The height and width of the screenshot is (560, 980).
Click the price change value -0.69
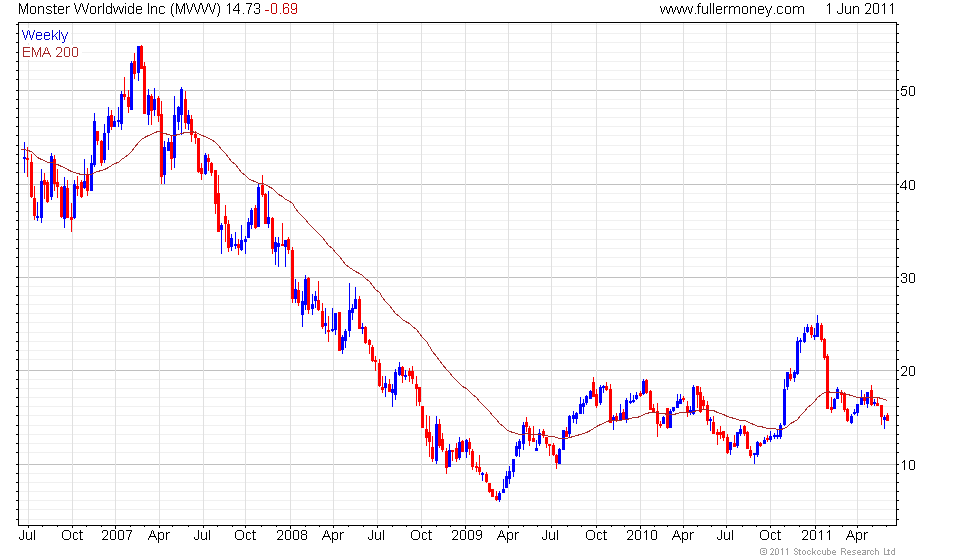coord(280,9)
